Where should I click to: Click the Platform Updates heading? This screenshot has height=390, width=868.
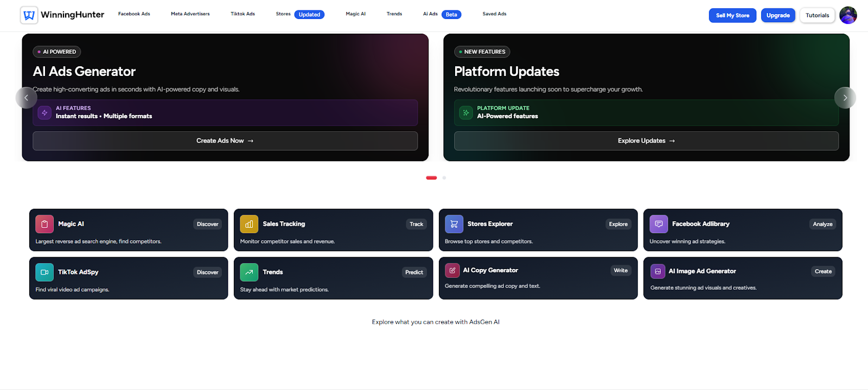(x=507, y=72)
